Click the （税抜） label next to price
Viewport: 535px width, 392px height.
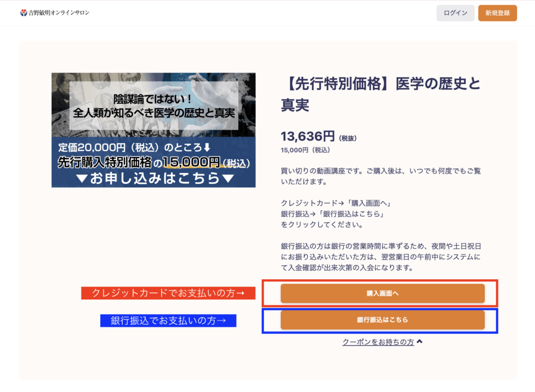[348, 138]
